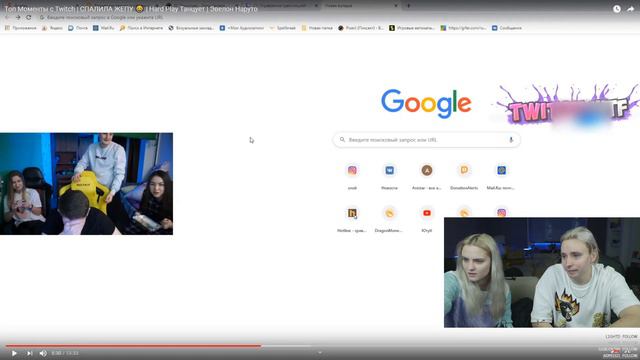Click the browser forward arrow

click(18, 17)
